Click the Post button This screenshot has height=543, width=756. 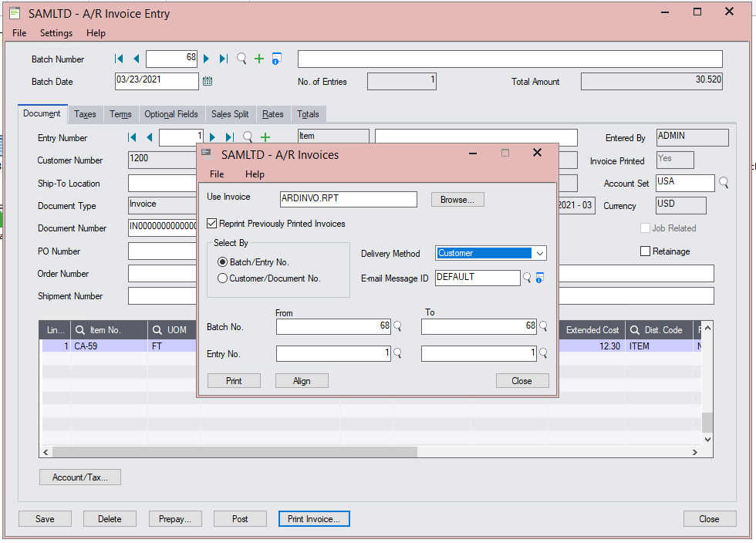pos(240,519)
